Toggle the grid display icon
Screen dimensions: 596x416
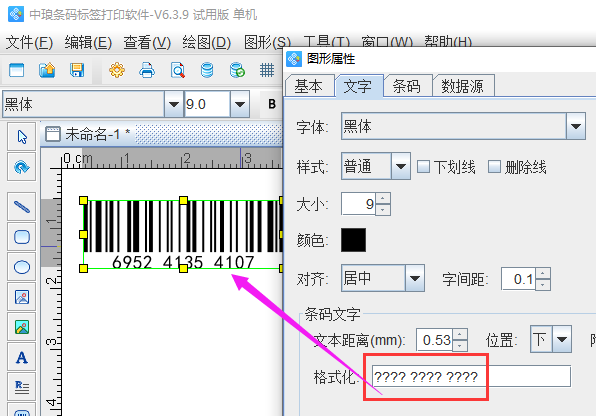point(267,70)
